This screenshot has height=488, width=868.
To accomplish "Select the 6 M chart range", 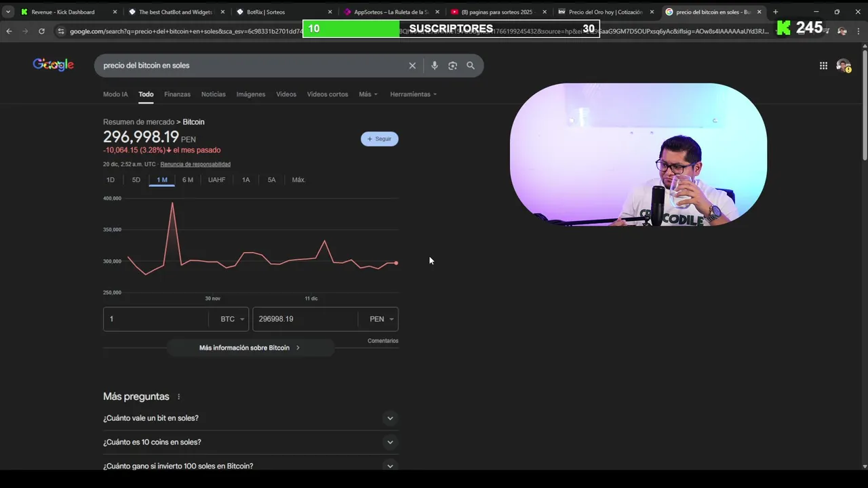I will coord(188,180).
